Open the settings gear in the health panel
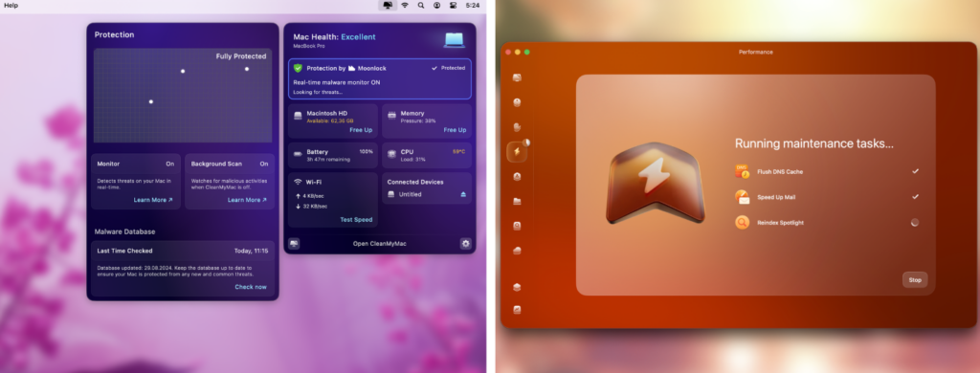 click(x=465, y=244)
